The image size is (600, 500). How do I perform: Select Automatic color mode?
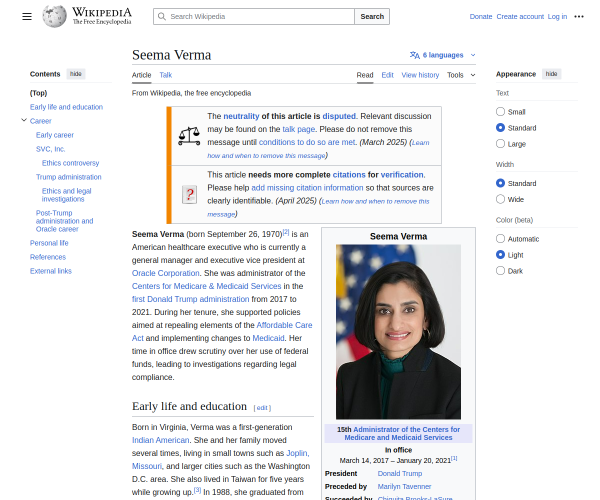tap(500, 238)
